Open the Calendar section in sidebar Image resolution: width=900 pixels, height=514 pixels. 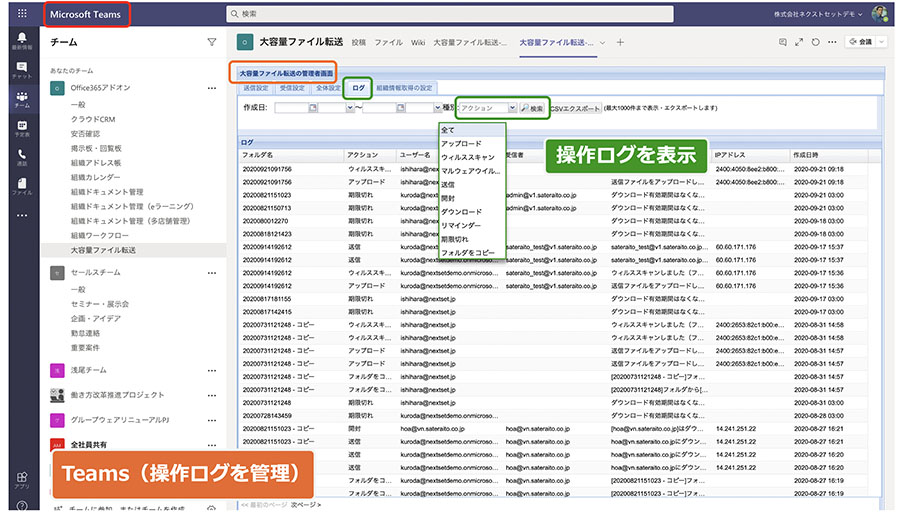pos(22,128)
